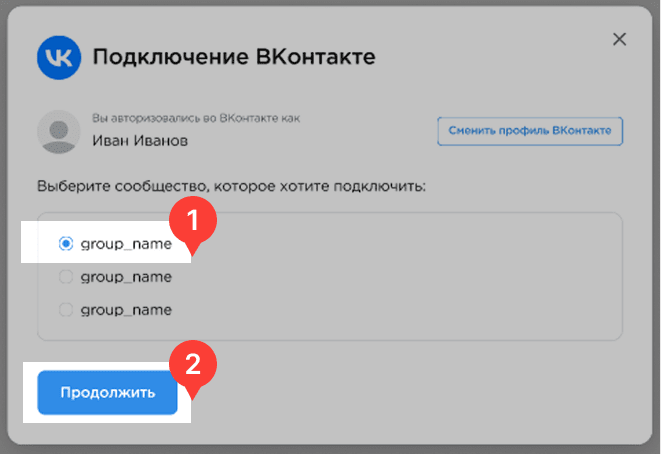Click the gray user avatar icon
The height and width of the screenshot is (454, 661).
(x=58, y=131)
